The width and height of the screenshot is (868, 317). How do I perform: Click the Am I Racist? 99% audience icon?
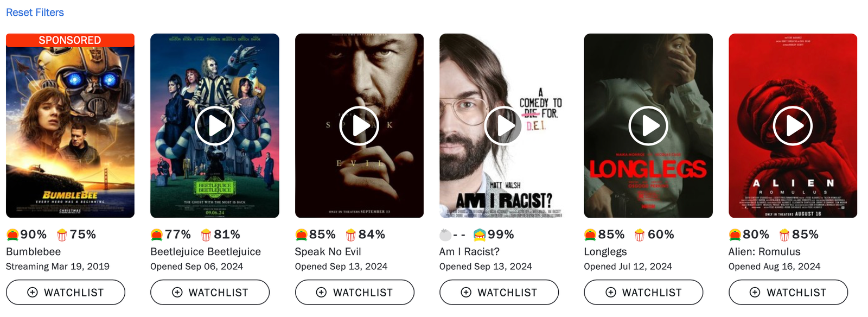(480, 234)
